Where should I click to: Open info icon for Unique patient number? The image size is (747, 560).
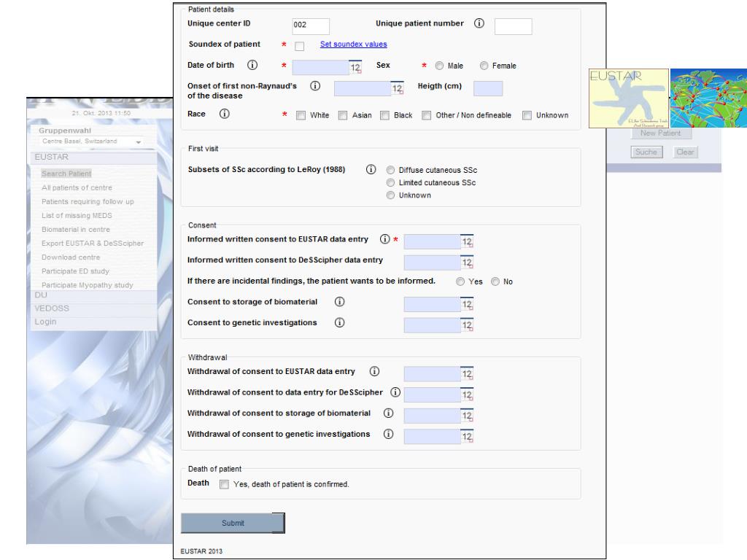(x=479, y=23)
